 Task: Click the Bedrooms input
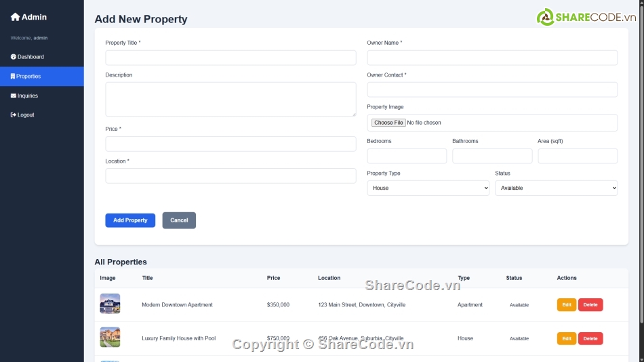point(407,156)
